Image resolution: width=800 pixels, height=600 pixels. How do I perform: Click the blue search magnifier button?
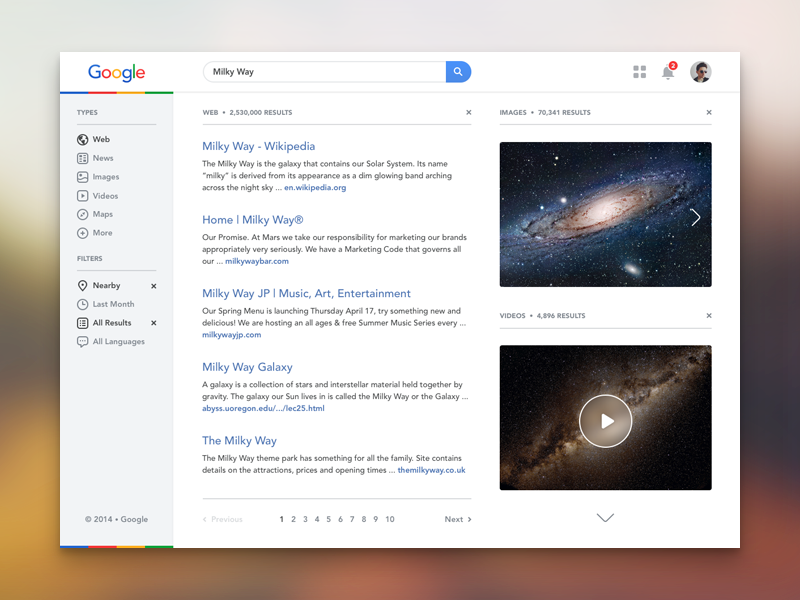click(458, 72)
